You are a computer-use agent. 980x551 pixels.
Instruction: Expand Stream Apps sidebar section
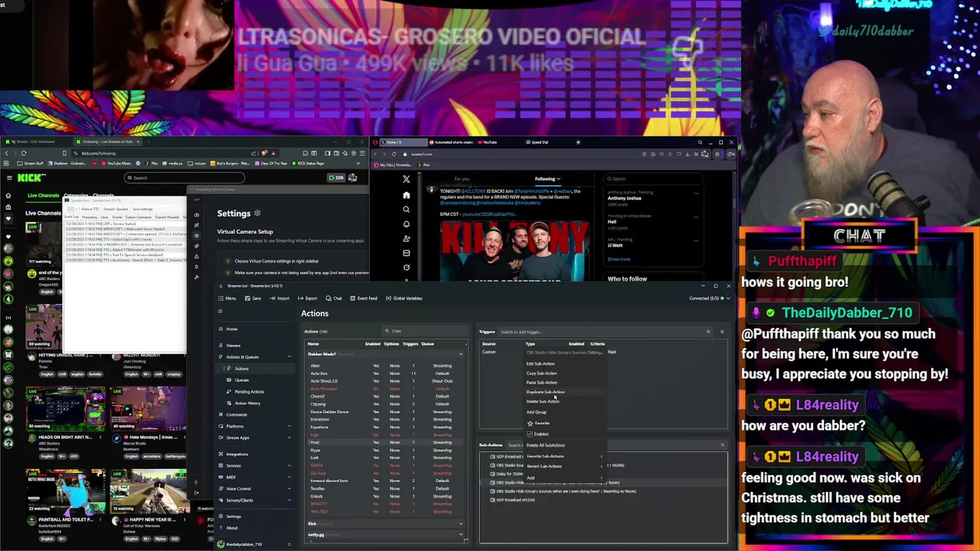click(x=289, y=438)
